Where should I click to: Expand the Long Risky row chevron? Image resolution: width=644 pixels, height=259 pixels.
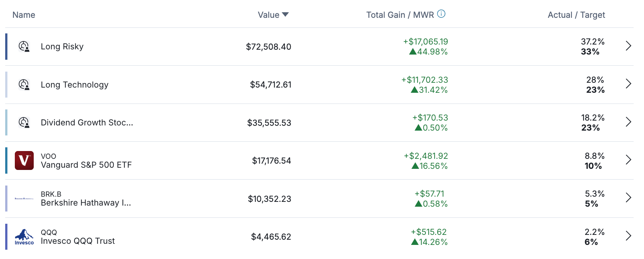(x=628, y=46)
